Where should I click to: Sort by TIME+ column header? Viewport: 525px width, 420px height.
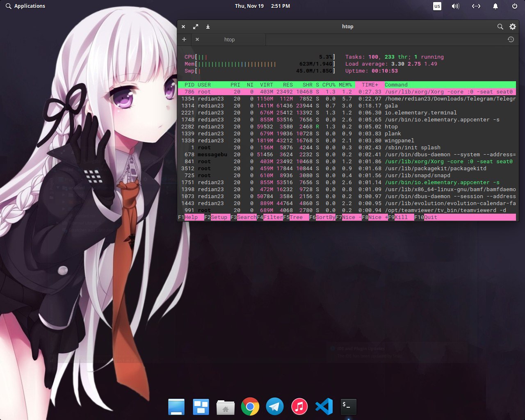click(370, 85)
